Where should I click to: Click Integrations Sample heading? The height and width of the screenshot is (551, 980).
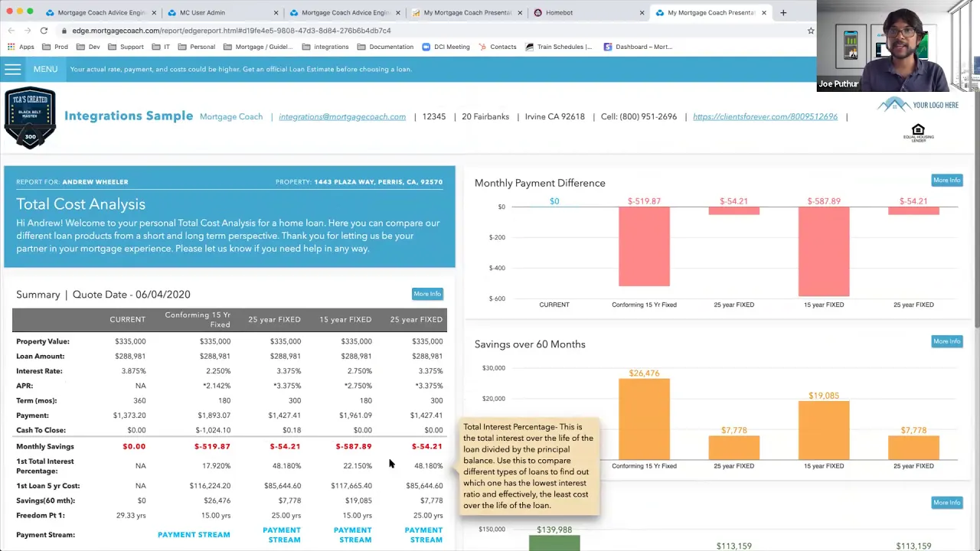tap(129, 116)
